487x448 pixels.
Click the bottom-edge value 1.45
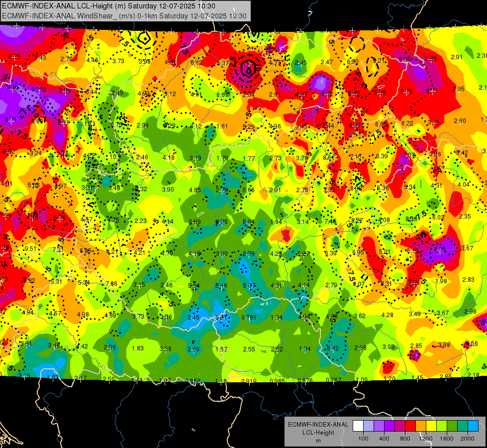pyautogui.click(x=417, y=377)
